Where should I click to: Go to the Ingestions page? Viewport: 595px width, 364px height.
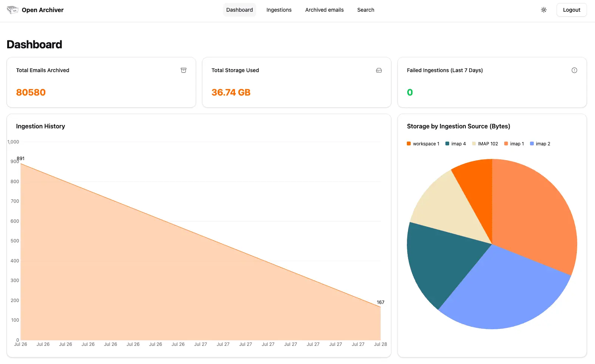click(279, 10)
